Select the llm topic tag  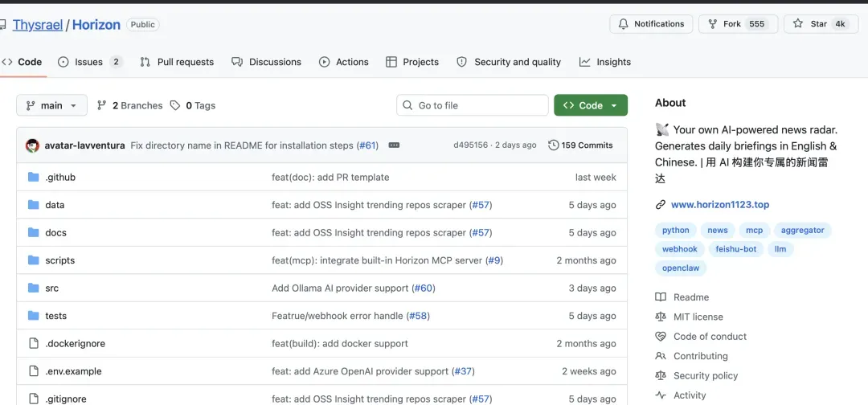point(780,249)
